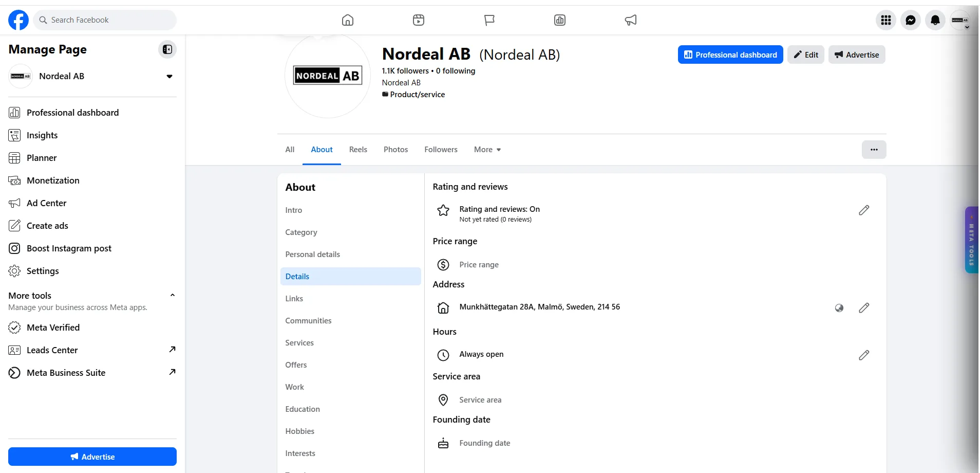Click the Founding date cake icon
The height and width of the screenshot is (473, 980).
point(443,443)
